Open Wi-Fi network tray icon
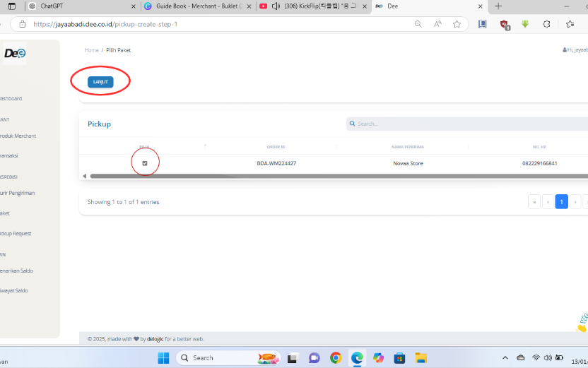Image resolution: width=588 pixels, height=368 pixels. 536,358
